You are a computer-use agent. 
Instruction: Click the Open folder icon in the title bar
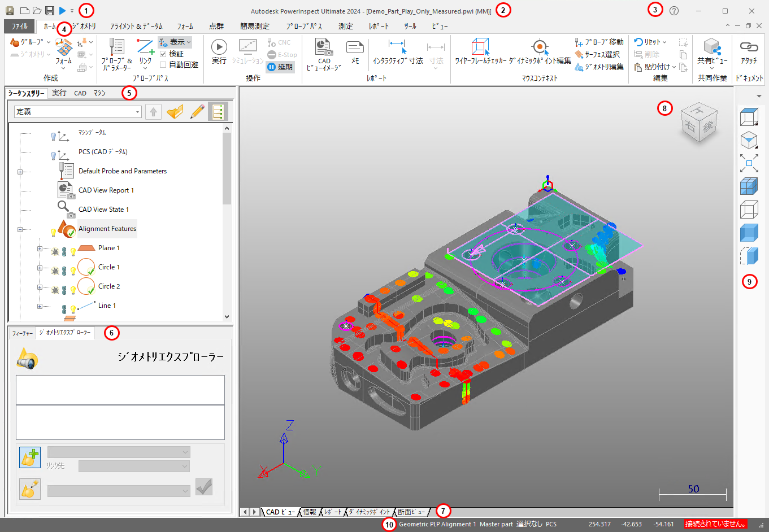37,11
